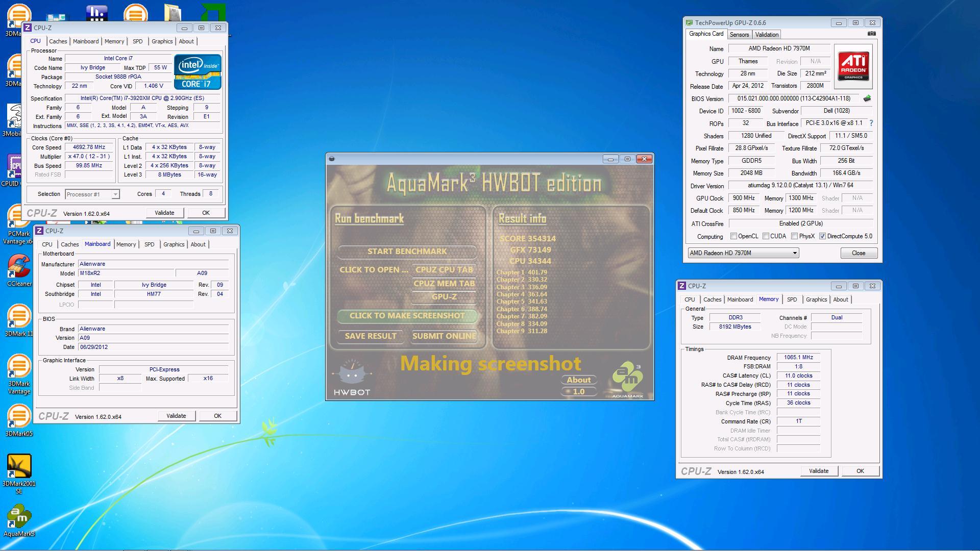Click the BIOS Date field 06/29/2012
Viewport: 980px width, 551px height.
point(154,347)
